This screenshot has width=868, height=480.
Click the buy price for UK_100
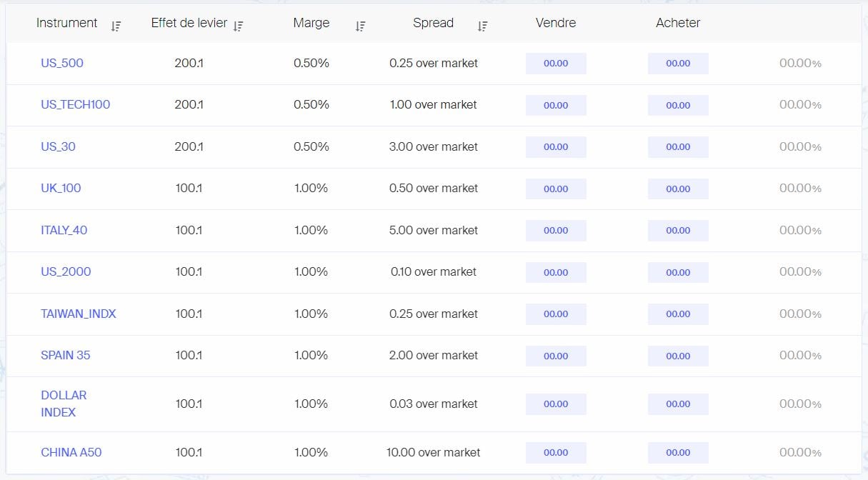click(678, 189)
